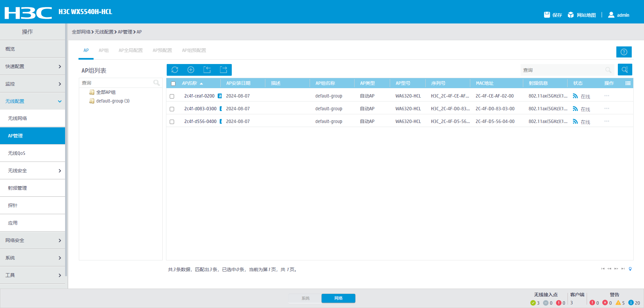Click the 保存 save icon in header
The height and width of the screenshot is (308, 644).
(547, 15)
